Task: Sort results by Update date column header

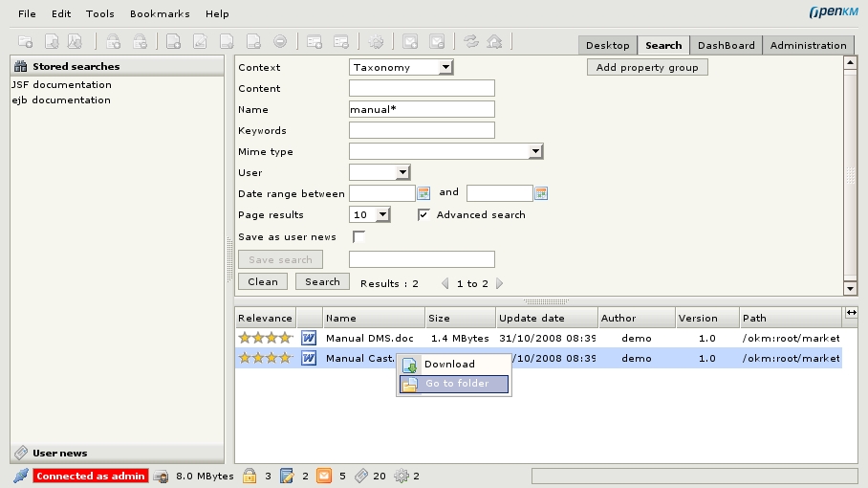Action: [x=547, y=318]
